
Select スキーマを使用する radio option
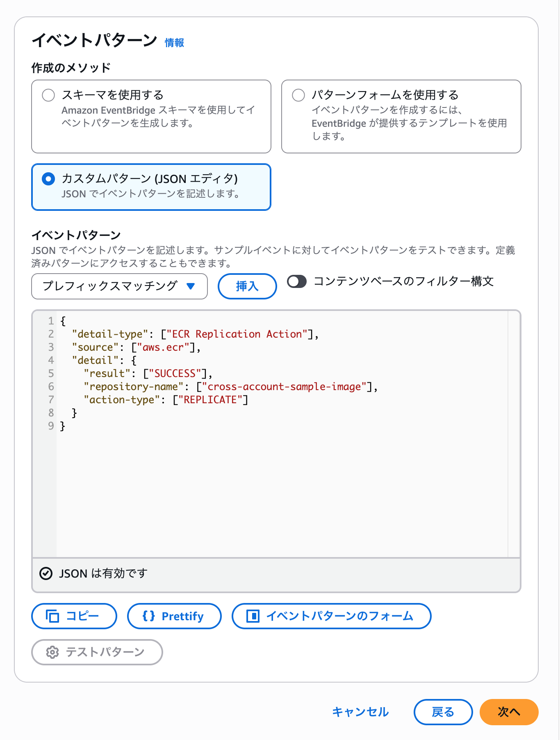(48, 95)
